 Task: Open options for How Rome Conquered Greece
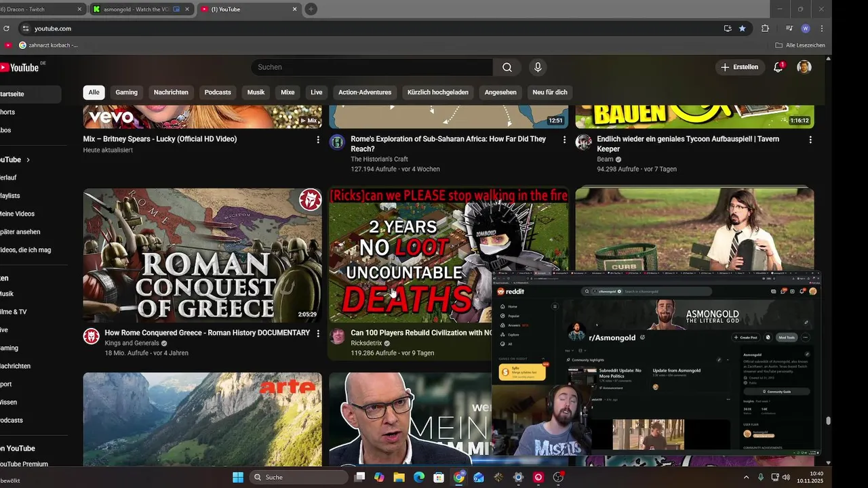(x=318, y=333)
